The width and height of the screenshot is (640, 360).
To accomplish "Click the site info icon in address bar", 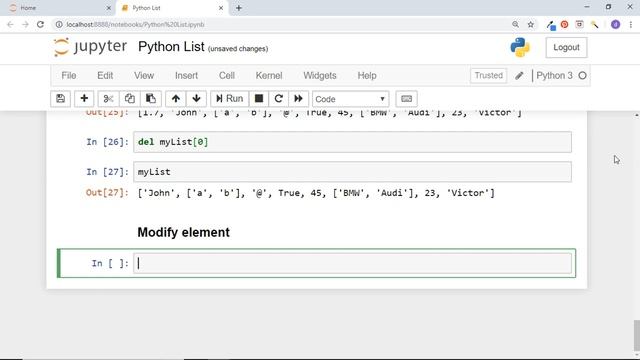I will pyautogui.click(x=59, y=24).
